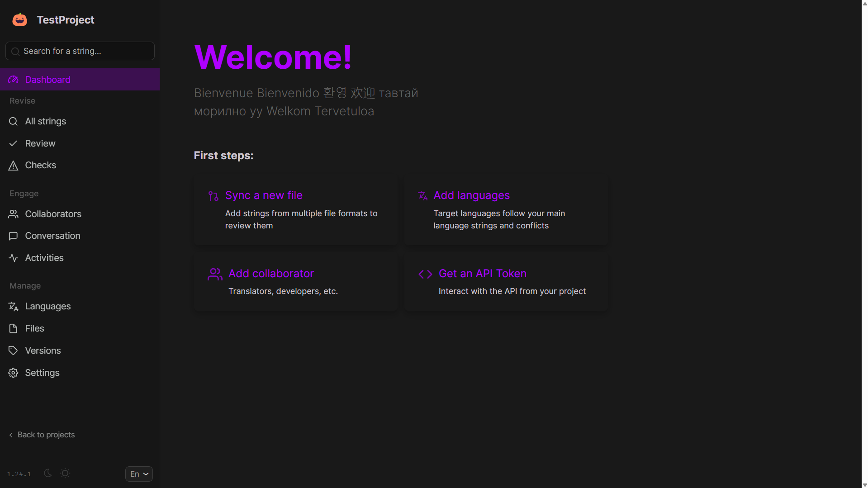Viewport: 868px width, 488px height.
Task: Open the Review menu item
Action: (x=40, y=143)
